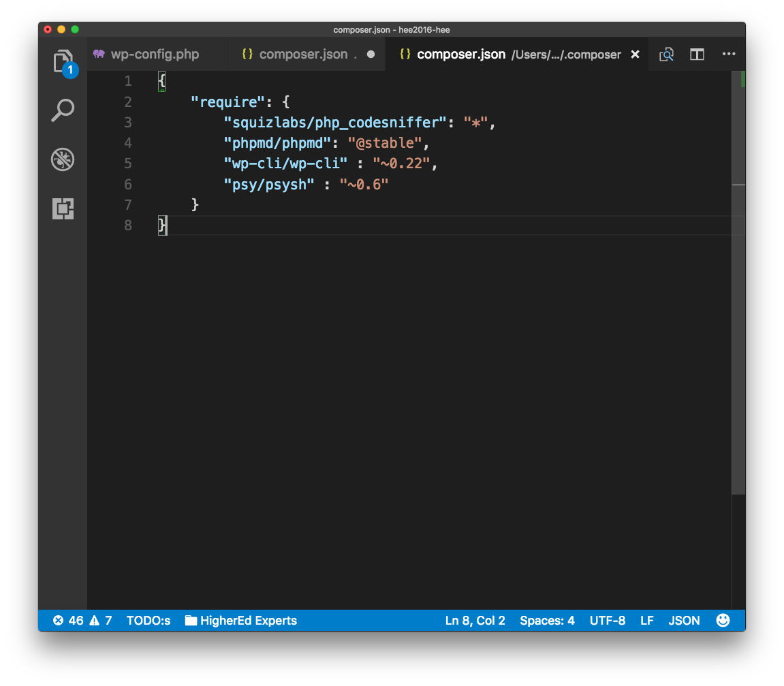Click the TODO:s status bar item
The image size is (784, 686).
coord(148,621)
